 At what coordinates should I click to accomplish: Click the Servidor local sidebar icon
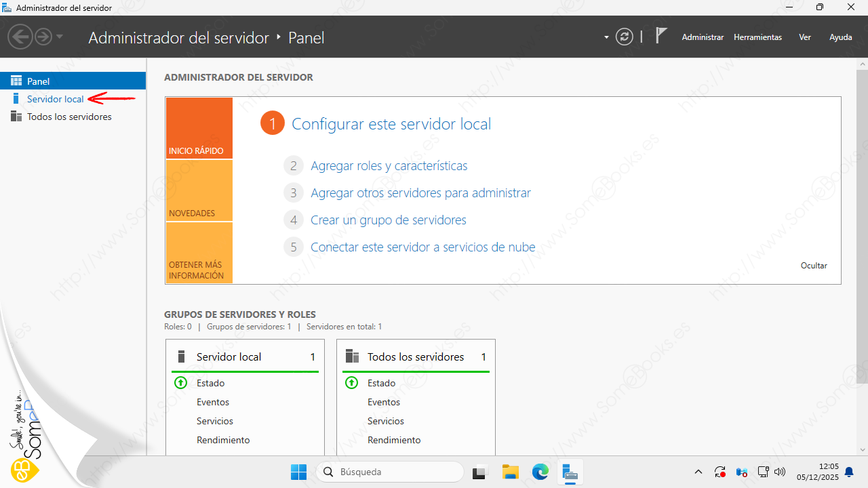(16, 99)
